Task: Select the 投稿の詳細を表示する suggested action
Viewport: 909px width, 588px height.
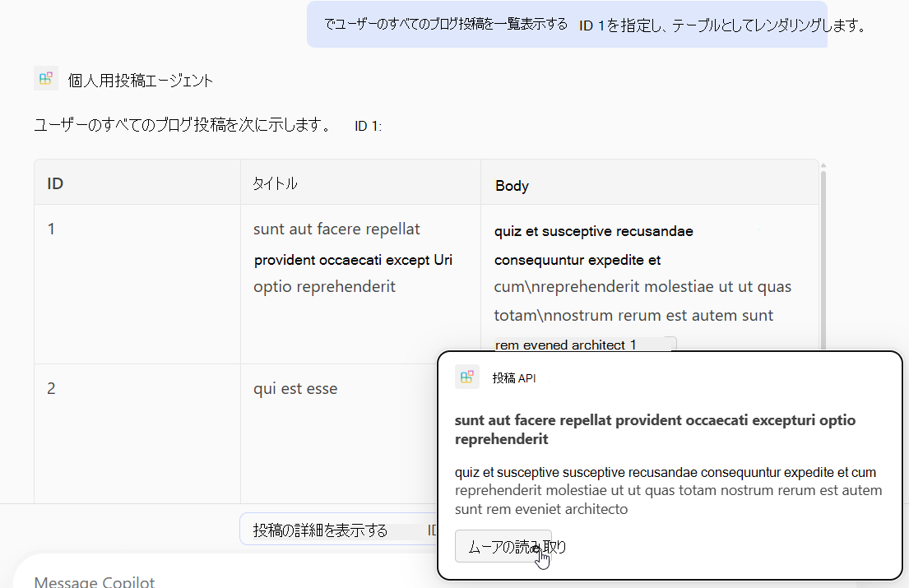Action: click(x=329, y=529)
